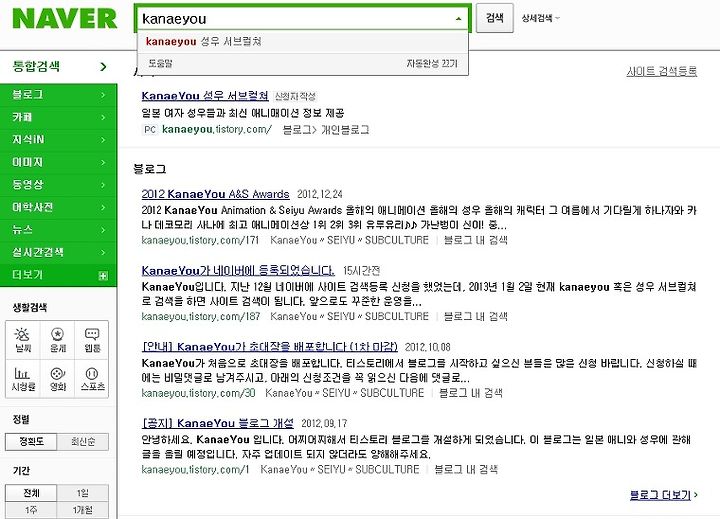
Task: Visit the kanaeyou.tistory.com/187 URL
Action: tap(201, 316)
